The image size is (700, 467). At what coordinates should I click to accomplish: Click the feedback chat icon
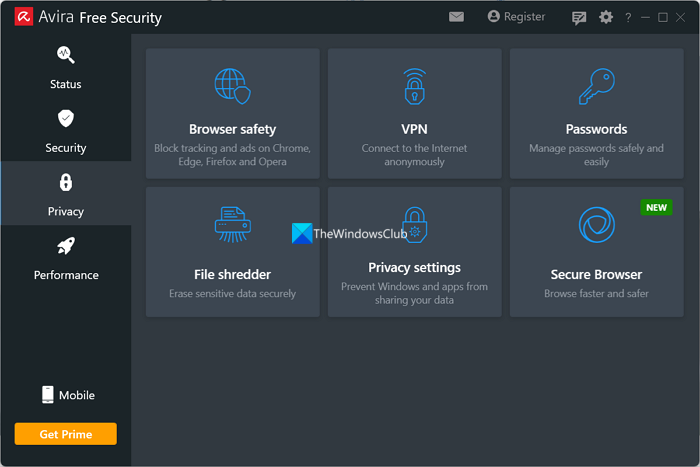coord(579,17)
